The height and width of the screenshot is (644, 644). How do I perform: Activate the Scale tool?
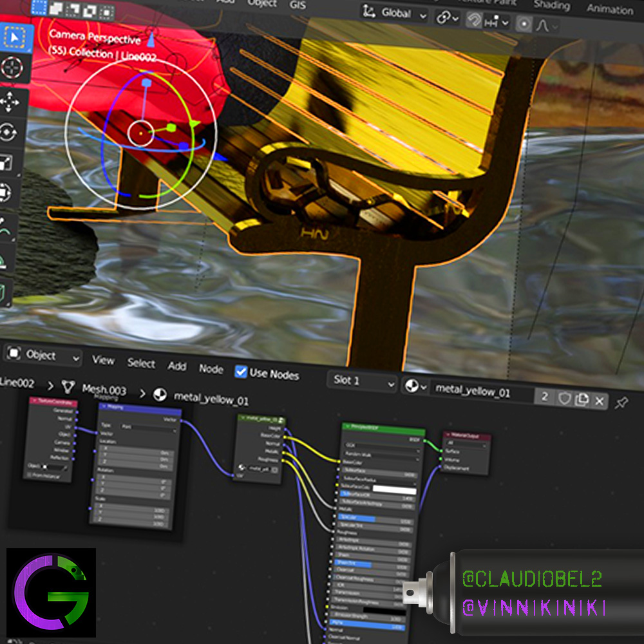pyautogui.click(x=6, y=163)
